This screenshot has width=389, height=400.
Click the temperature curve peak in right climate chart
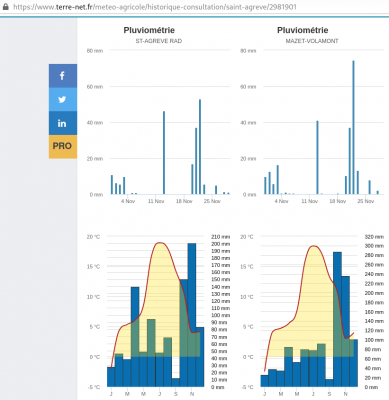click(313, 246)
